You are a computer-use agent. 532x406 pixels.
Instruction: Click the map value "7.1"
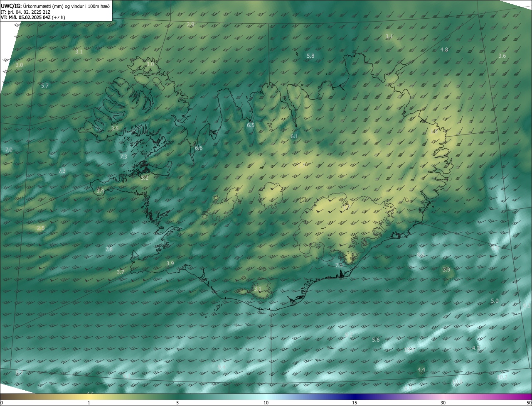(339, 265)
